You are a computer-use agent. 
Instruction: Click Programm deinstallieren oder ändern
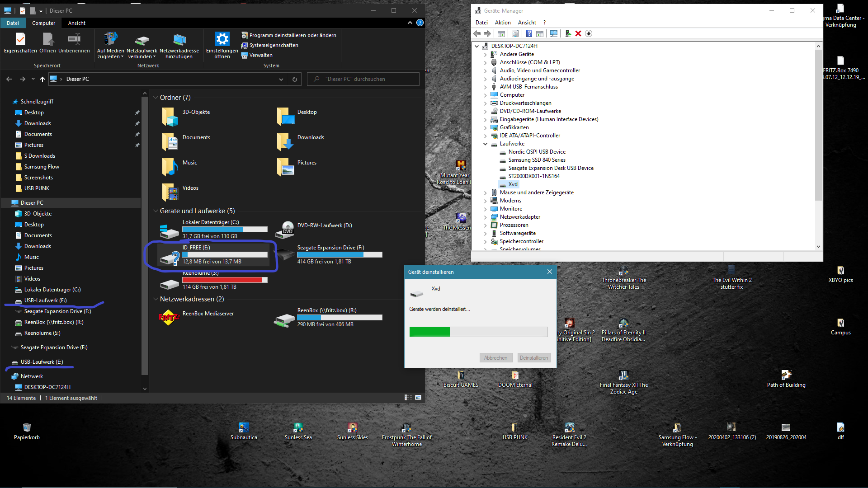point(292,35)
